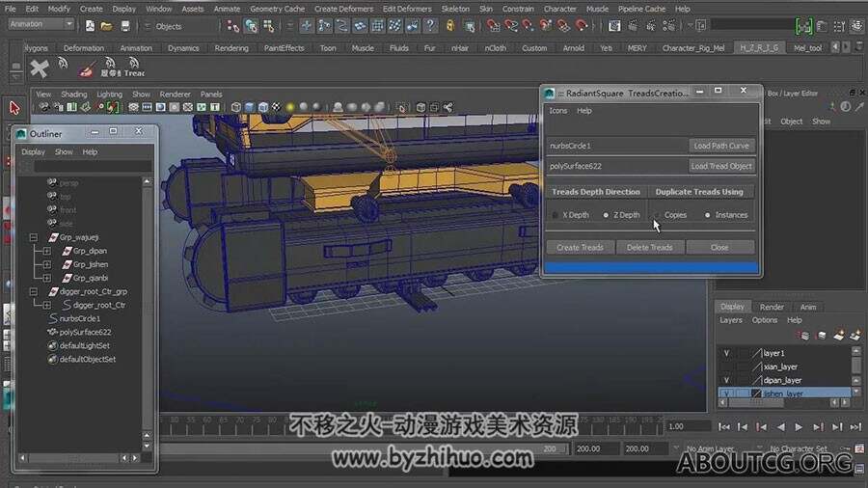Toggle visibility of jishen_layer
The width and height of the screenshot is (868, 488).
click(726, 393)
